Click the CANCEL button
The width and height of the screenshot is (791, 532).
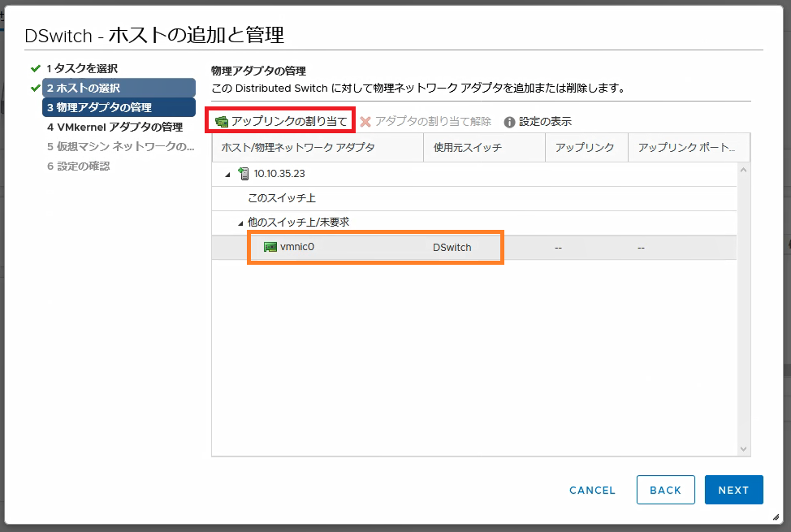(592, 490)
